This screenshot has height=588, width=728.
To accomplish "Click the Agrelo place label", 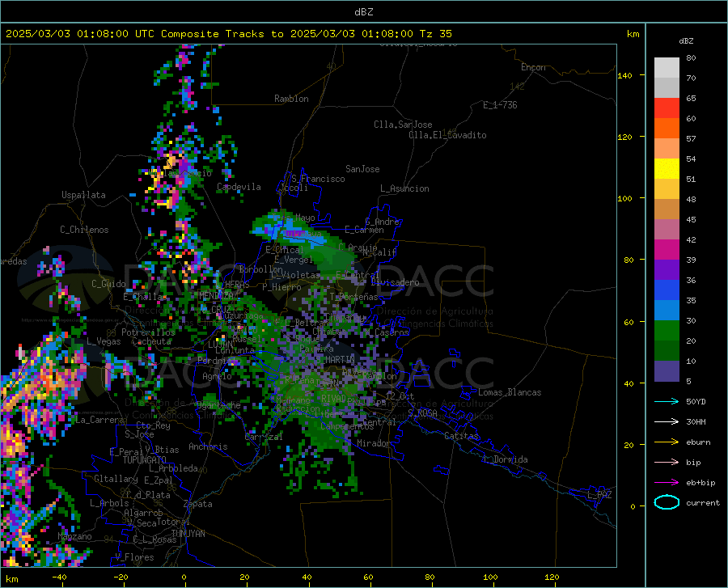I will coord(217,376).
